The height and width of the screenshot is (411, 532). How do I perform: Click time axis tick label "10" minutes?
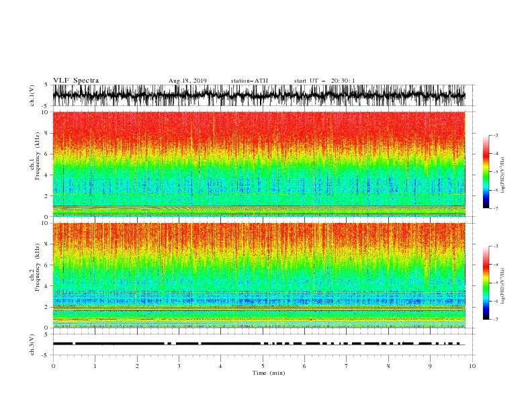click(472, 366)
